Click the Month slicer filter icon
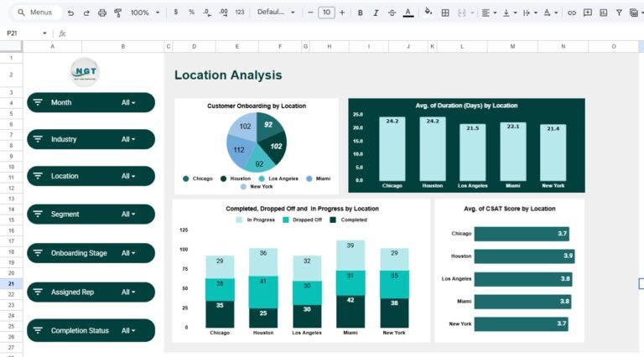The height and width of the screenshot is (357, 644). 38,102
